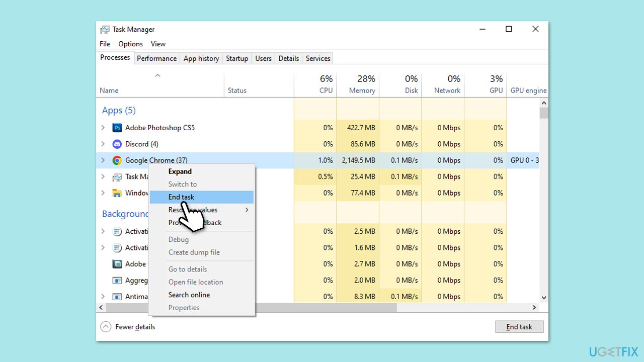Expand the Discord process group chevron
Image resolution: width=644 pixels, height=362 pixels.
coord(103,144)
